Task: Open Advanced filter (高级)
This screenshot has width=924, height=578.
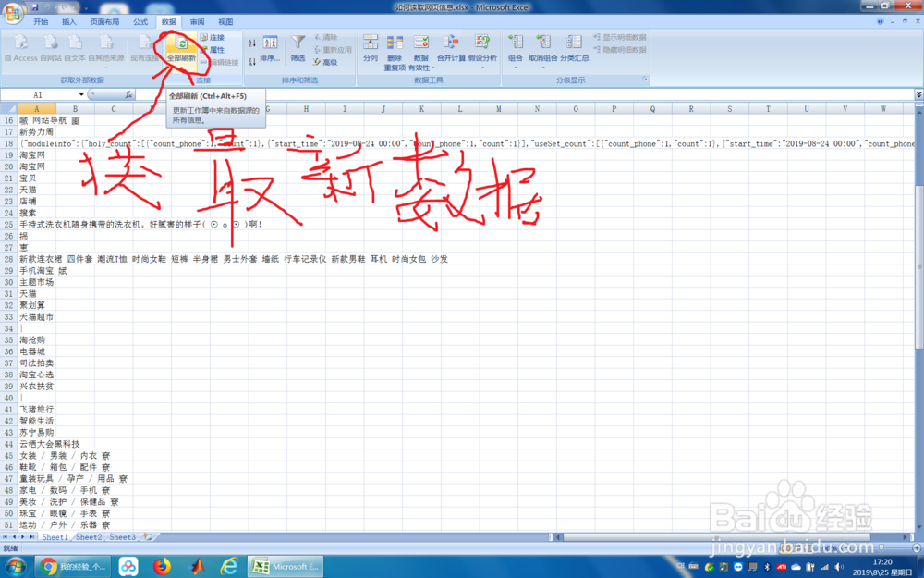Action: (325, 62)
